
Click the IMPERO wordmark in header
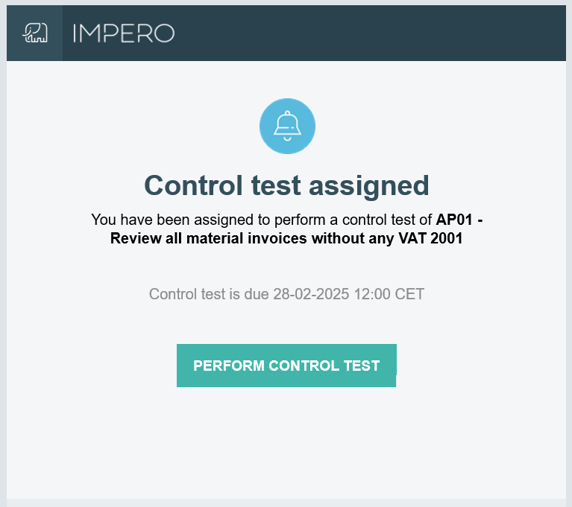tap(124, 33)
